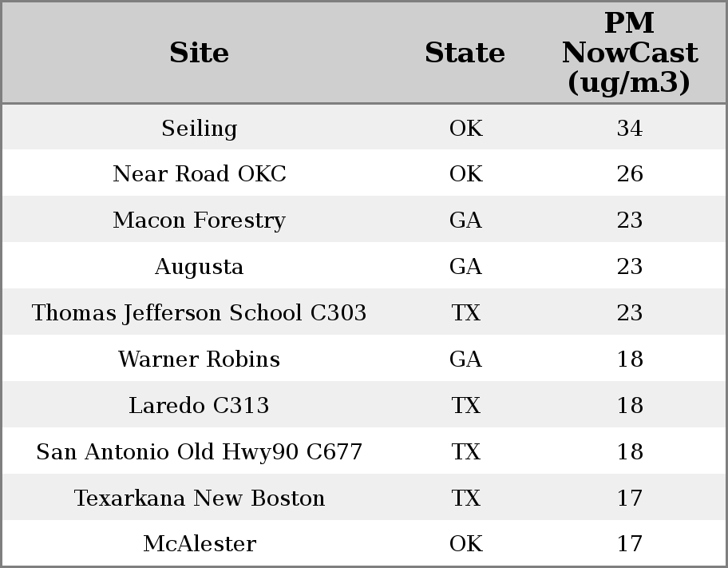Image resolution: width=728 pixels, height=568 pixels.
Task: Click Thomas Jefferson School C303 entry
Action: [x=200, y=313]
